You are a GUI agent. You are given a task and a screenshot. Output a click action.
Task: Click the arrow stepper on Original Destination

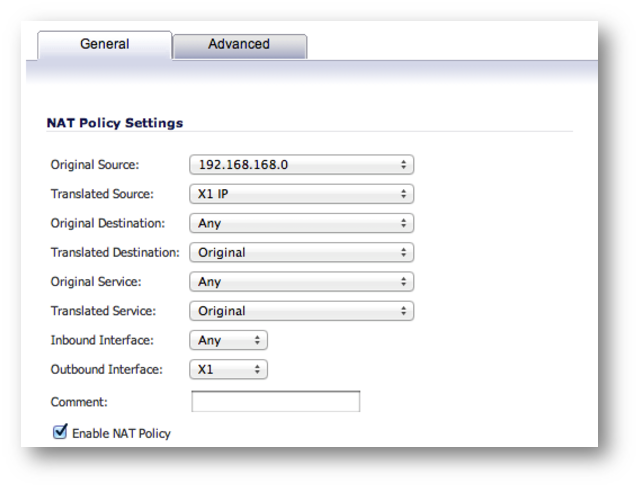(x=404, y=223)
